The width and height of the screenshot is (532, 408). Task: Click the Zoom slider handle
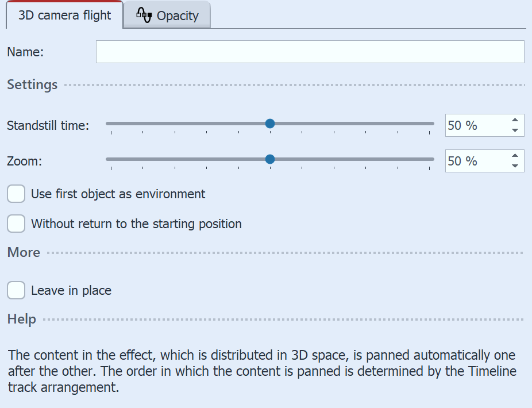[x=270, y=159]
